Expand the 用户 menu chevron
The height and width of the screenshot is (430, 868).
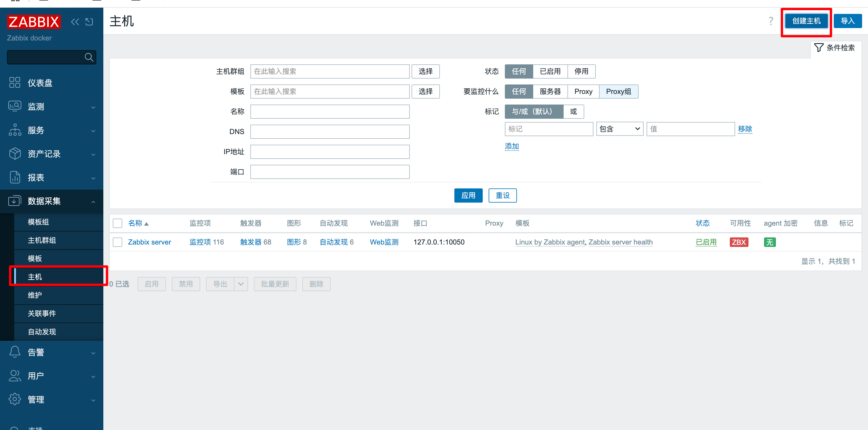tap(93, 377)
